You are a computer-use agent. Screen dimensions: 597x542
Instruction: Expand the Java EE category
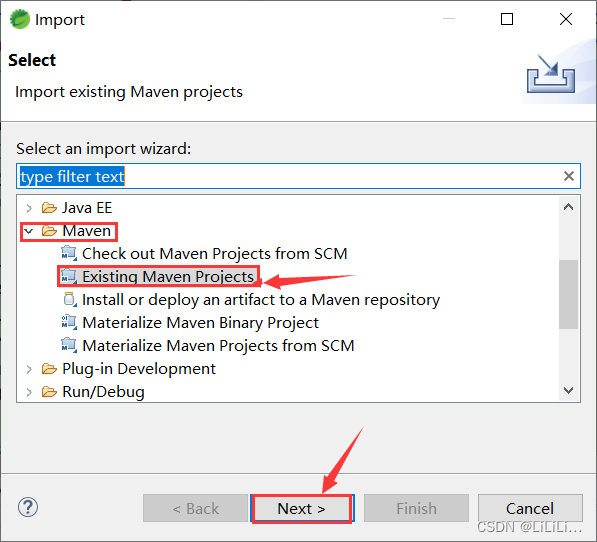[29, 208]
